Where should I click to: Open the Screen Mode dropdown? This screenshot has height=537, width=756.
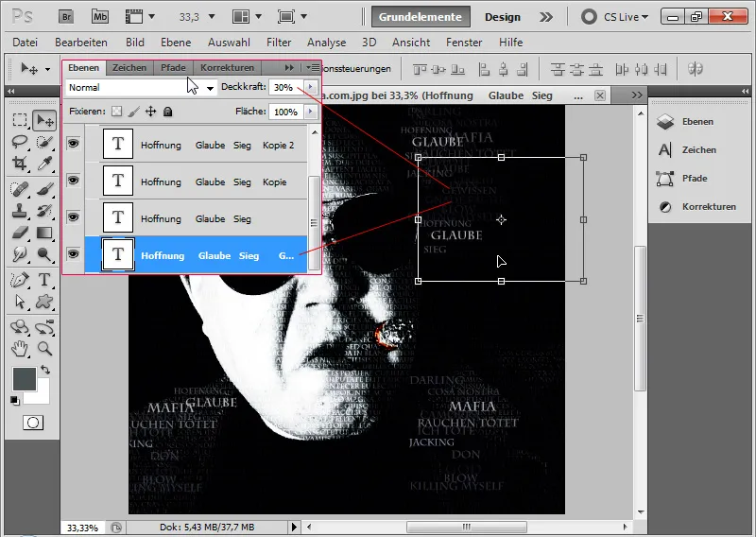(x=292, y=17)
